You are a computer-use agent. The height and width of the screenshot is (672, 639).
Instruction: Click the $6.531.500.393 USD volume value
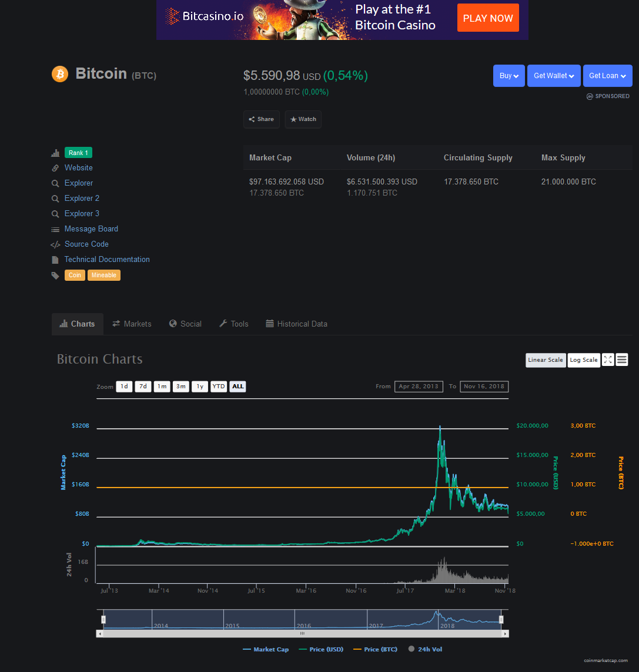point(382,182)
